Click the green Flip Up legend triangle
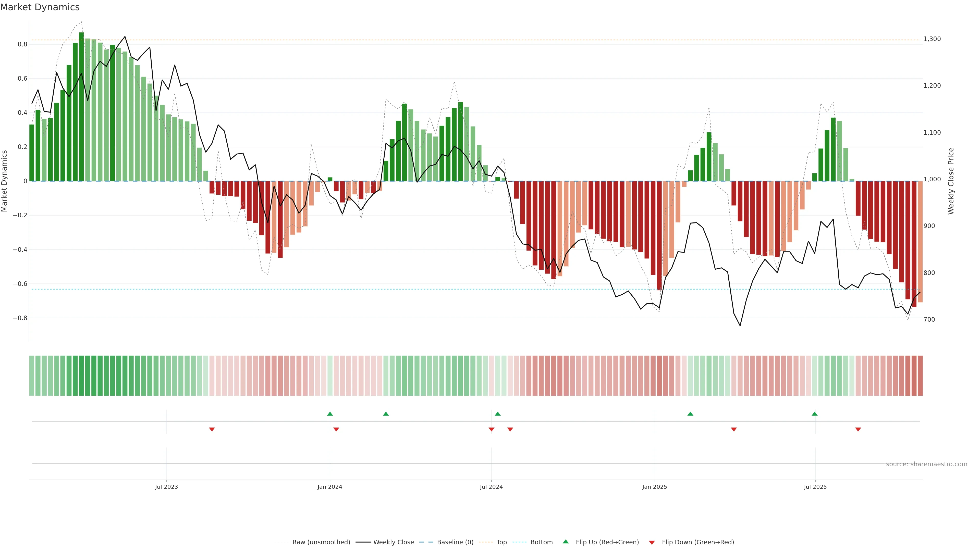 click(x=566, y=542)
